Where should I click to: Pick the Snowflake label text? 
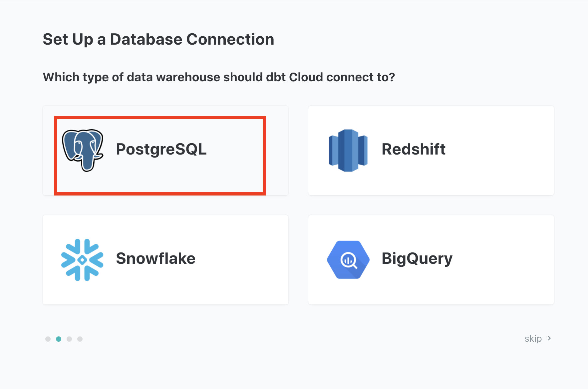pos(155,258)
